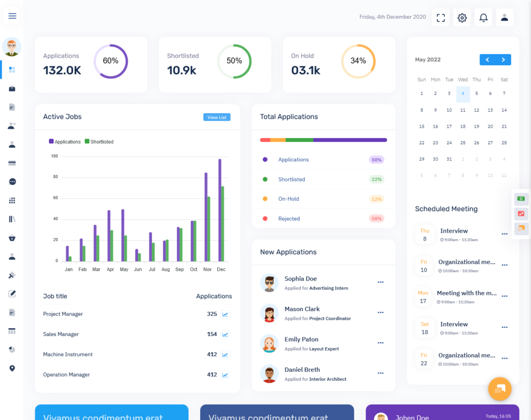
Task: Open Daniel Breth applicant name
Action: [x=302, y=370]
